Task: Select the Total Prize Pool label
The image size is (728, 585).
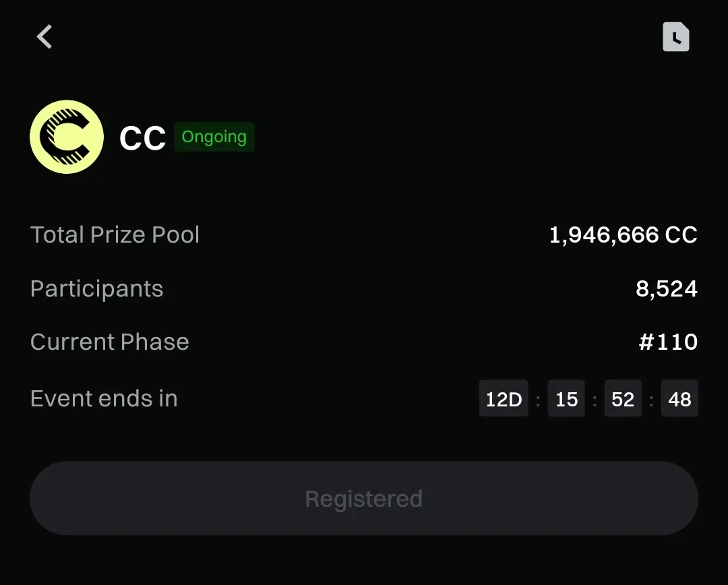Action: 115,235
